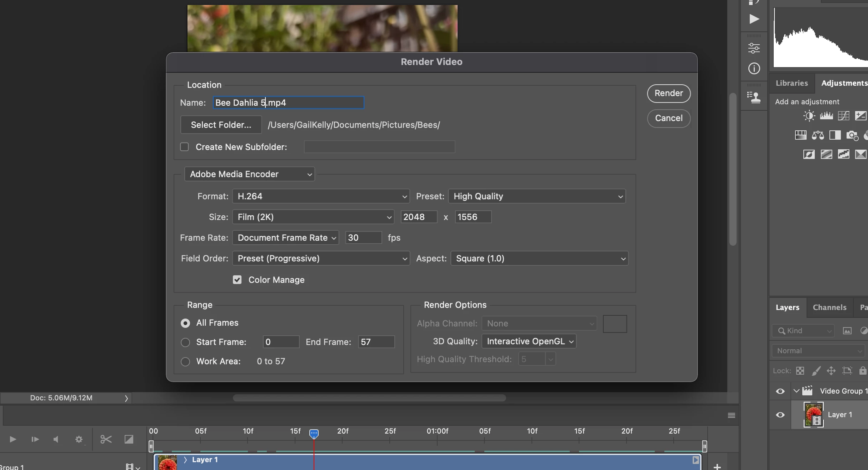Select the Work Area range option
The image size is (868, 470).
[x=185, y=361]
